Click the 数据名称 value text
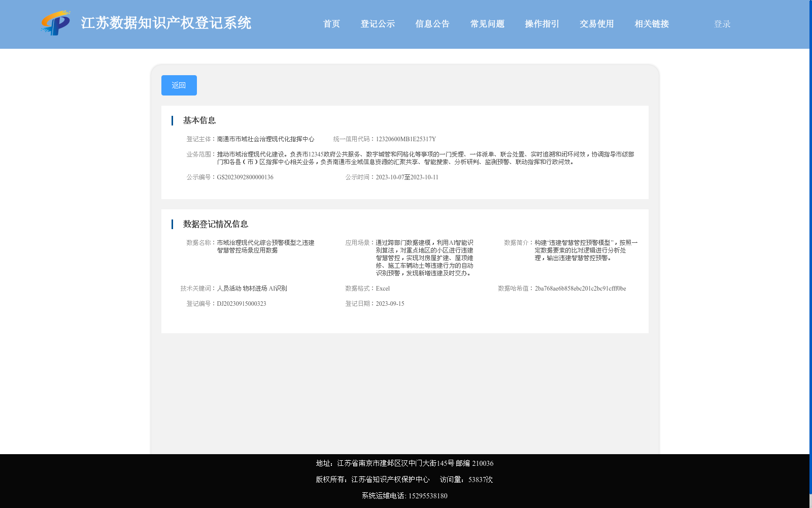The width and height of the screenshot is (812, 508). 265,246
